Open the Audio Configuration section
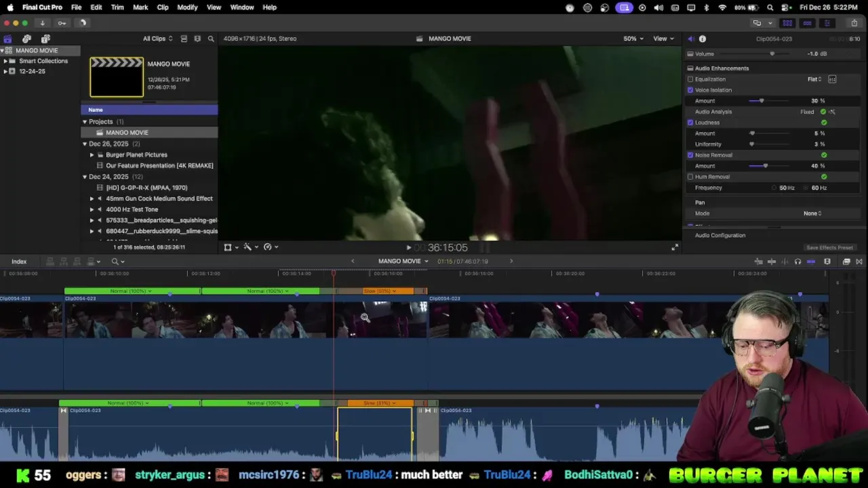The height and width of the screenshot is (488, 868). (x=720, y=235)
